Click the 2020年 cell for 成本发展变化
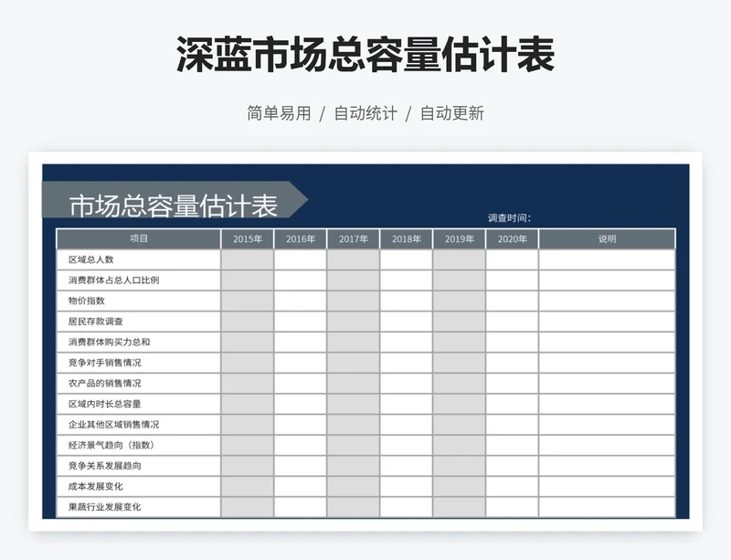The width and height of the screenshot is (731, 560). tap(512, 486)
